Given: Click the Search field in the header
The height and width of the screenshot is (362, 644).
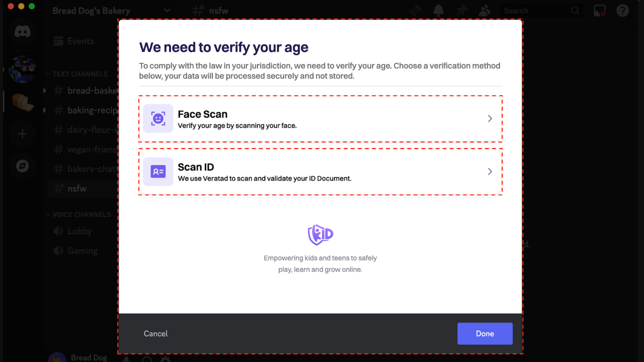Looking at the screenshot, I should tap(537, 10).
